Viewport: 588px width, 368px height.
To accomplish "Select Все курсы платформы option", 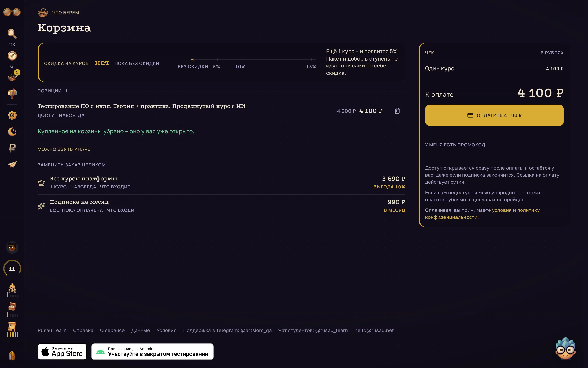I will [221, 183].
